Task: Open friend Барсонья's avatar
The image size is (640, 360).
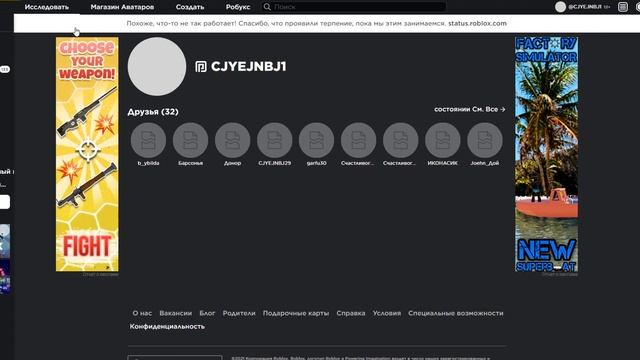Action: coord(190,140)
